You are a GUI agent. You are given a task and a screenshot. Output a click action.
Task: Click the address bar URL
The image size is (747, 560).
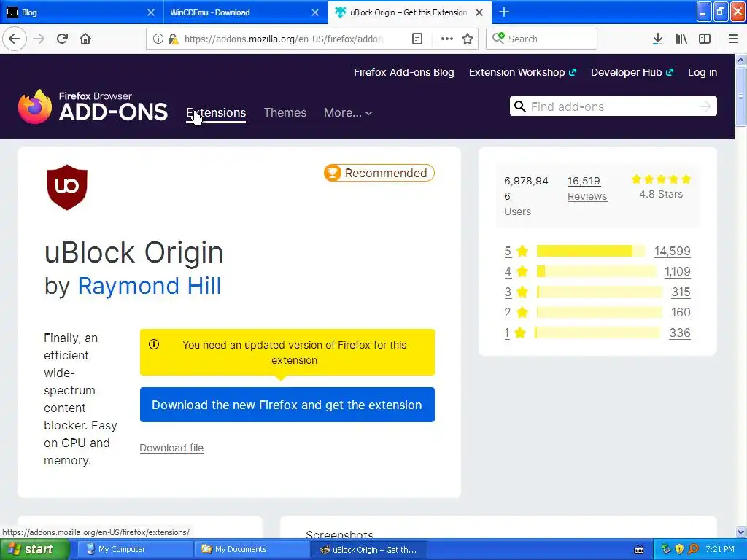[284, 39]
